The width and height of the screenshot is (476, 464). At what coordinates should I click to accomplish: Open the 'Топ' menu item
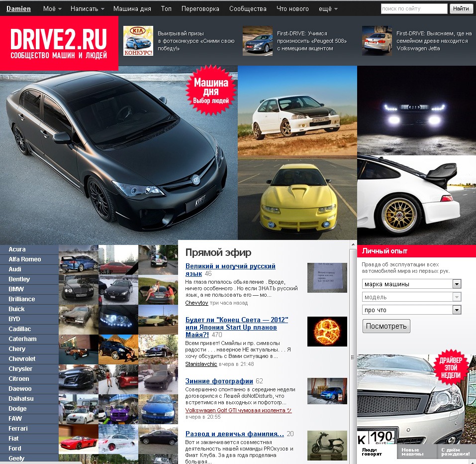166,9
